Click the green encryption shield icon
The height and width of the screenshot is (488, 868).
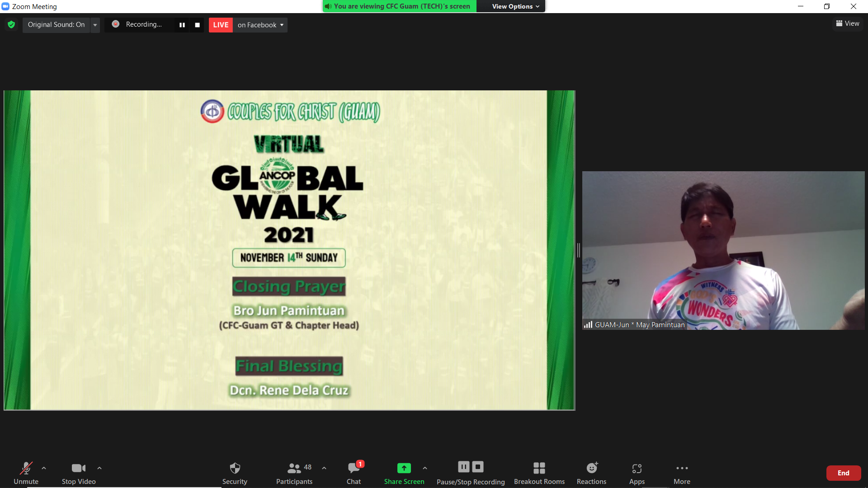pyautogui.click(x=11, y=25)
